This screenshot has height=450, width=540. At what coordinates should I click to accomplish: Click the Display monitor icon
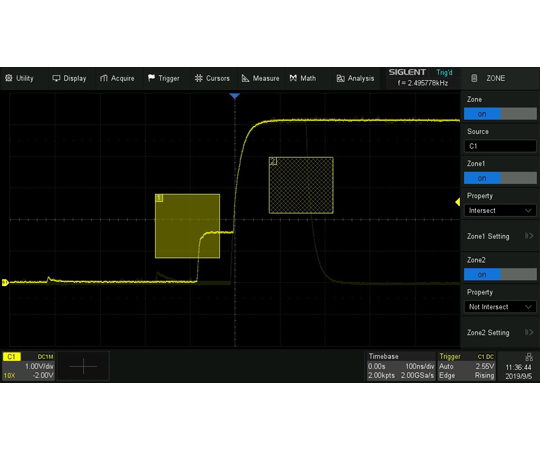(x=56, y=78)
